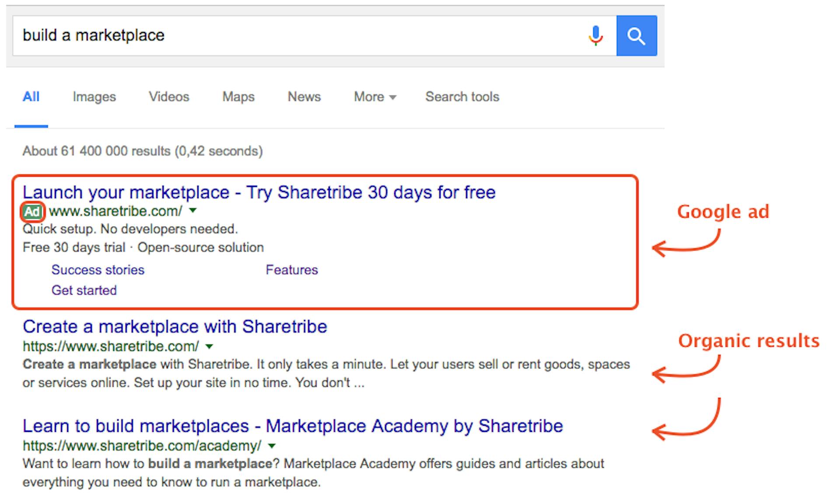The image size is (840, 504).
Task: Click the blue search magnifier button
Action: 637,35
